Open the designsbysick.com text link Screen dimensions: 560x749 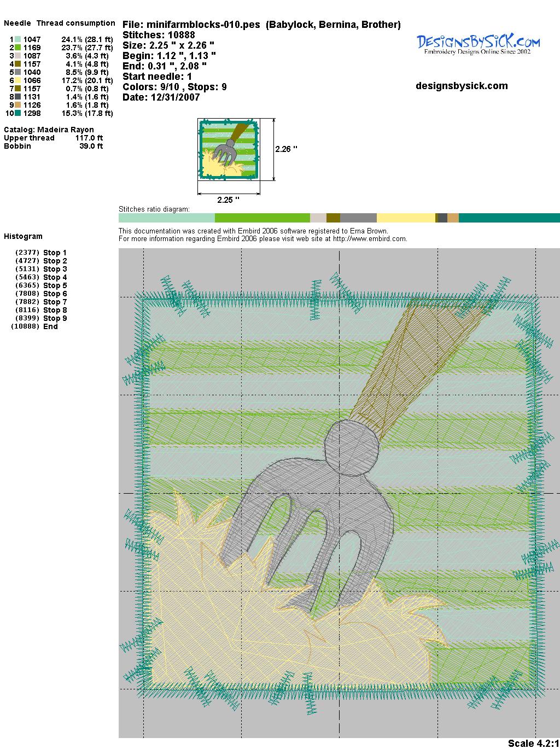[462, 86]
